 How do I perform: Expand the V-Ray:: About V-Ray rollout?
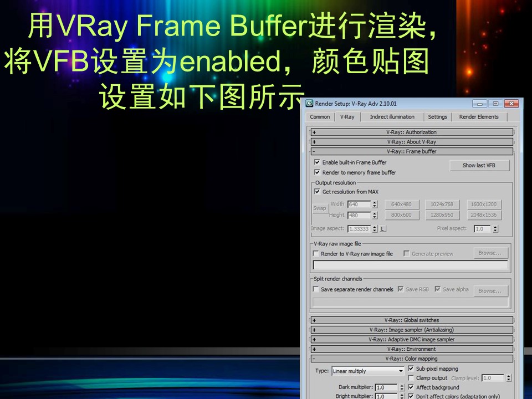point(412,142)
